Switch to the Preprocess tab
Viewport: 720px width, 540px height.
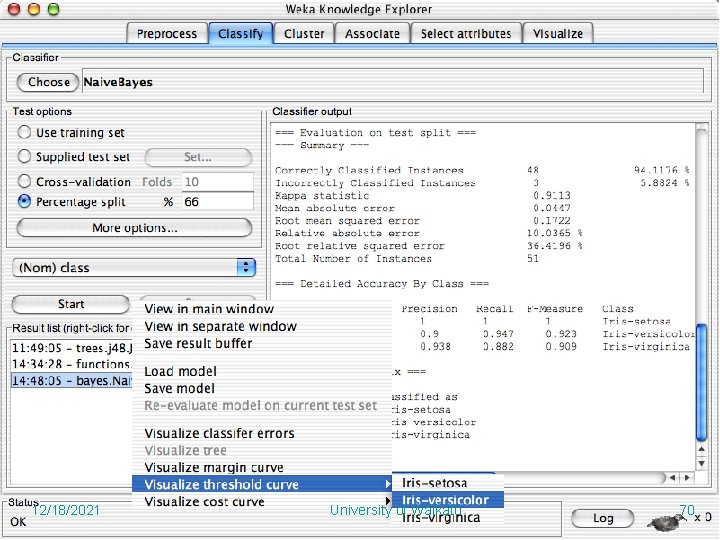pos(167,34)
